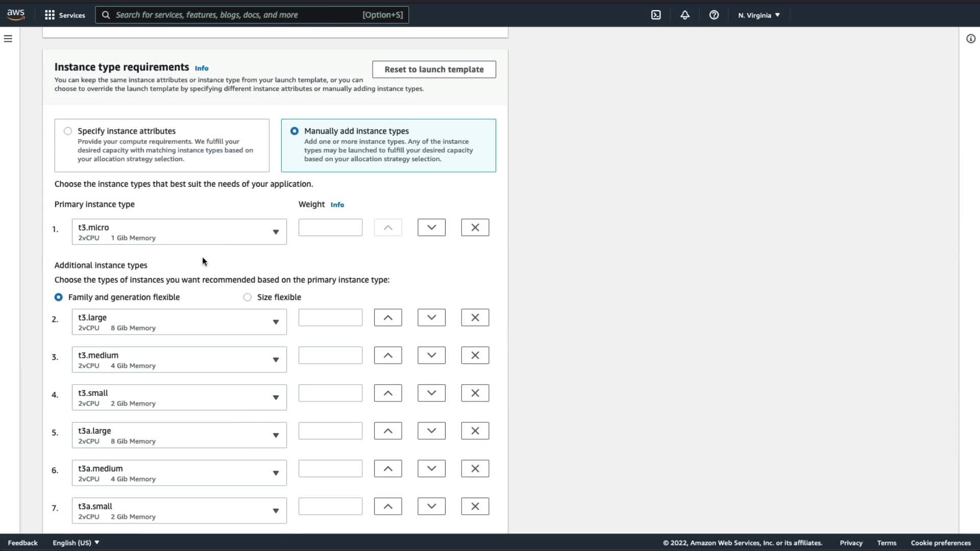This screenshot has width=980, height=551.
Task: Select Specify instance attributes option
Action: coord(68,131)
